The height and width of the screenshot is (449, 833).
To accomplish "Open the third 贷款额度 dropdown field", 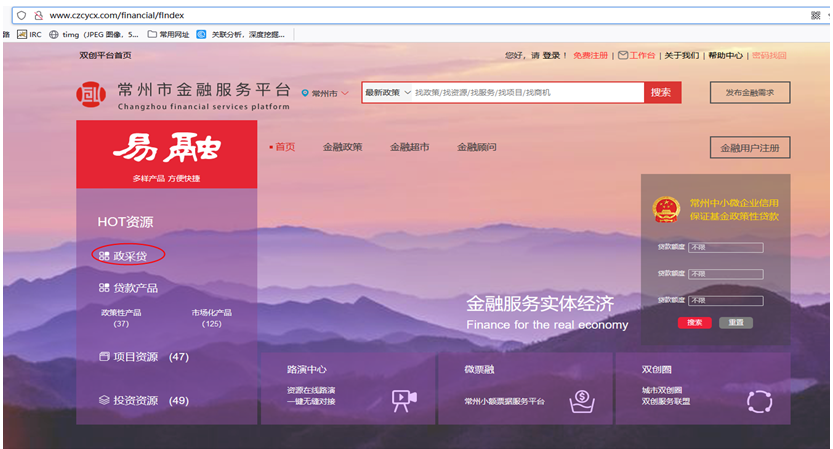I will coord(725,300).
